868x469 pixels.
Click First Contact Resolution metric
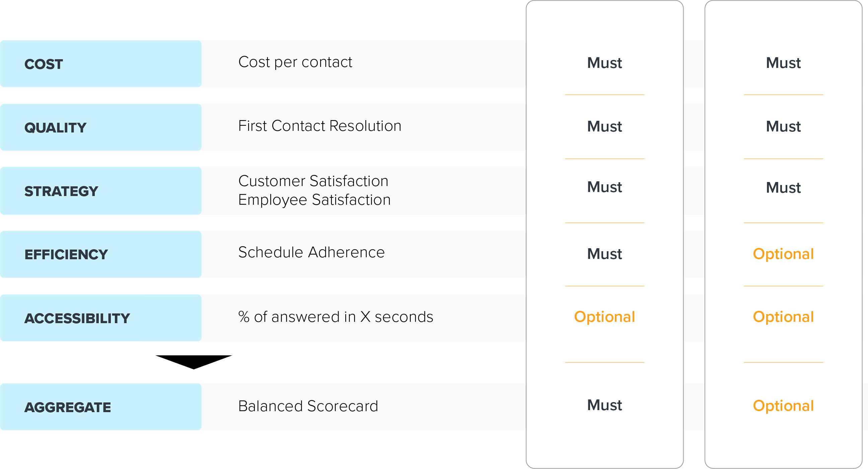pyautogui.click(x=320, y=126)
